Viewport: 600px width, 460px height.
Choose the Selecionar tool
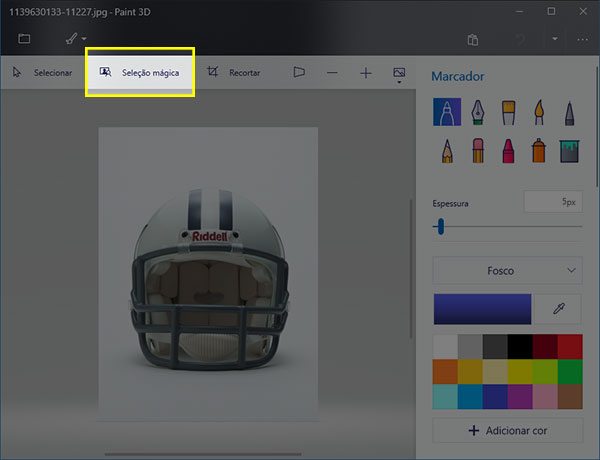[x=42, y=73]
